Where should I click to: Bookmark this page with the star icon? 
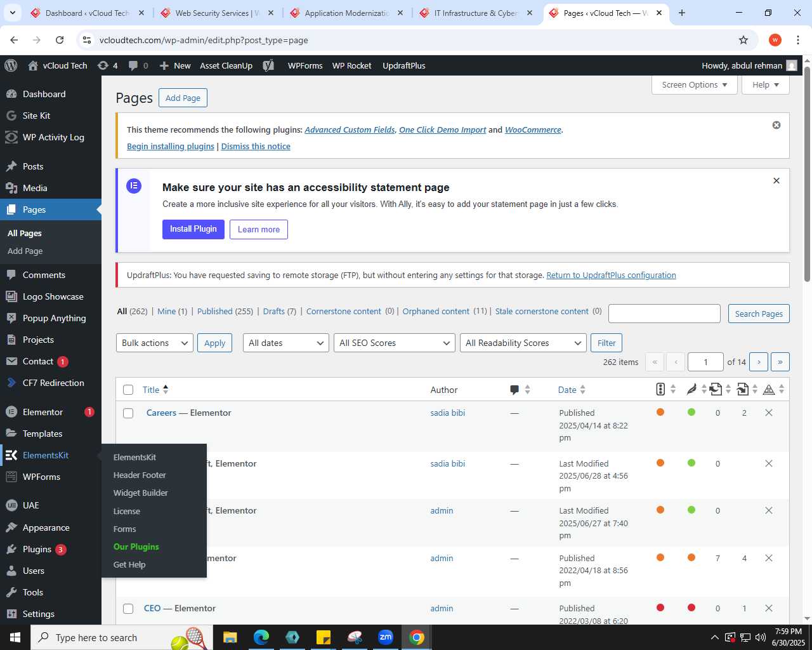click(x=743, y=40)
